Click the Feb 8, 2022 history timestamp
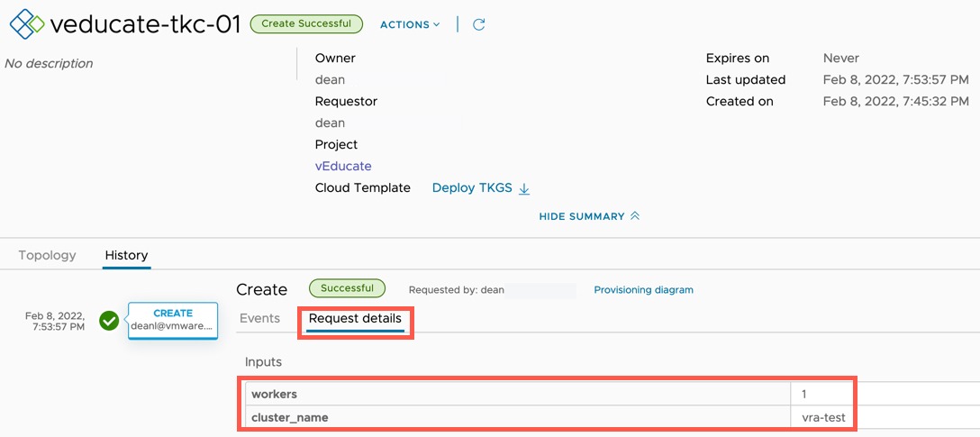The image size is (980, 437). (x=55, y=321)
